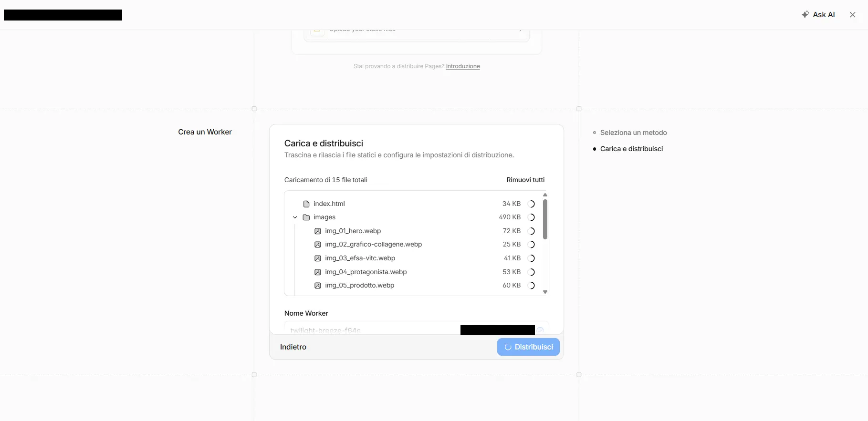Click the 34 KB size value

pos(512,204)
